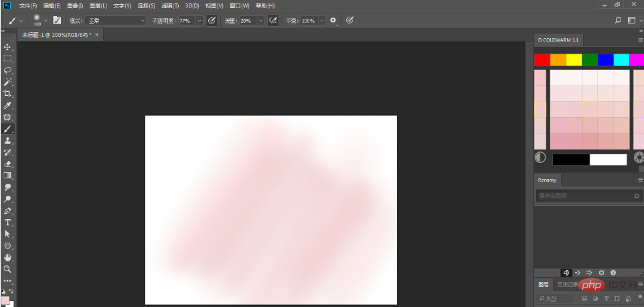Select the Path Selection tool
Viewport: 644px width, 307px height.
[x=7, y=234]
